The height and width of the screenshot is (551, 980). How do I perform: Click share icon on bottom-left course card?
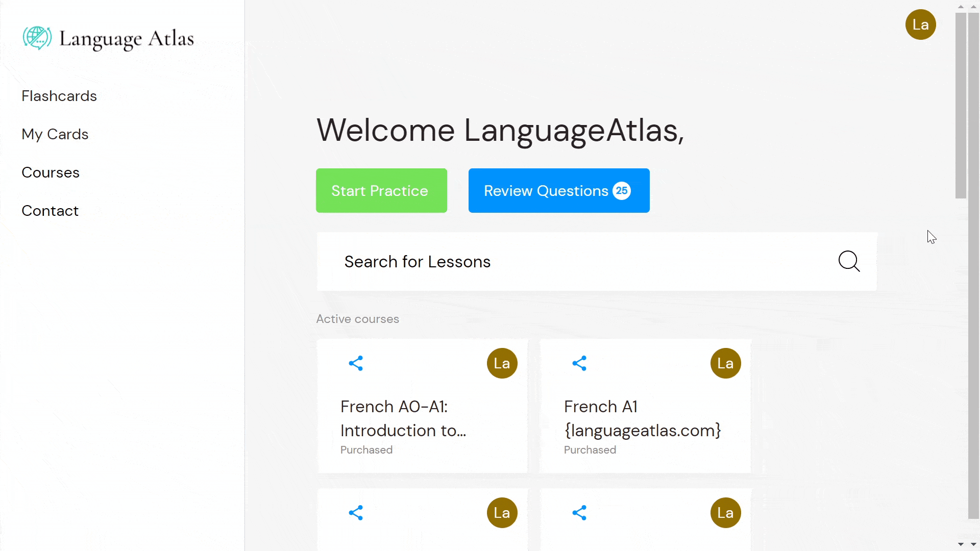(356, 513)
